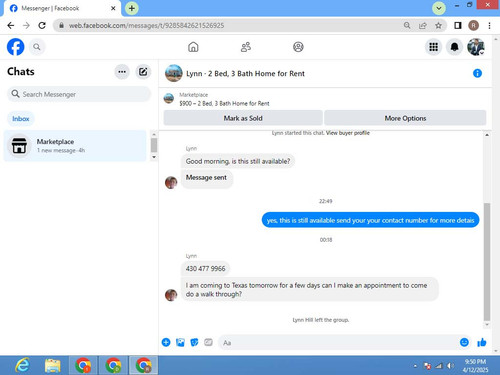This screenshot has width=500, height=375.
Task: Open tab search dropdown chevron
Action: (439, 8)
